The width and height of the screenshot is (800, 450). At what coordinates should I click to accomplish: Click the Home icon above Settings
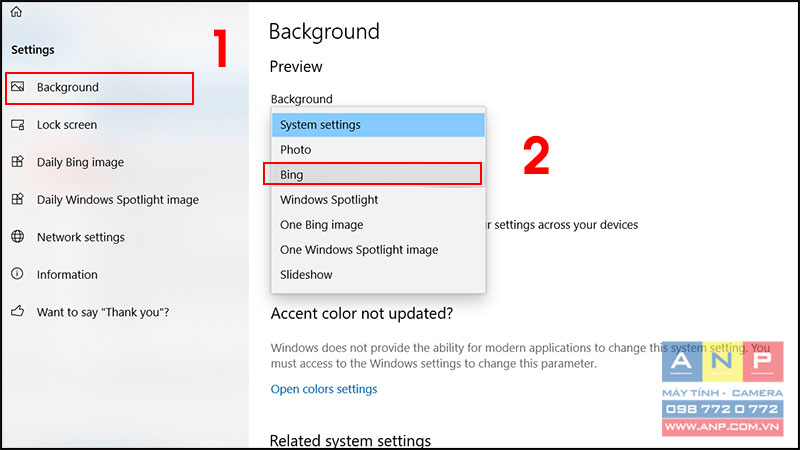coord(16,11)
